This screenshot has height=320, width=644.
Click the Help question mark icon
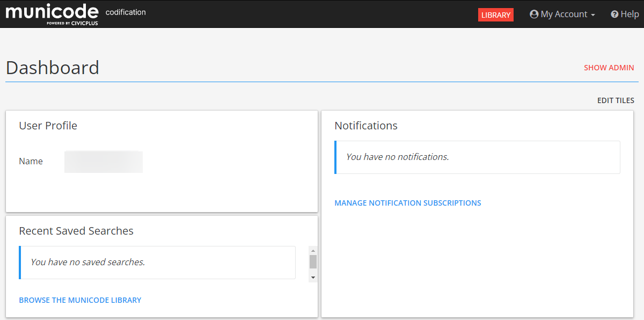(x=614, y=14)
